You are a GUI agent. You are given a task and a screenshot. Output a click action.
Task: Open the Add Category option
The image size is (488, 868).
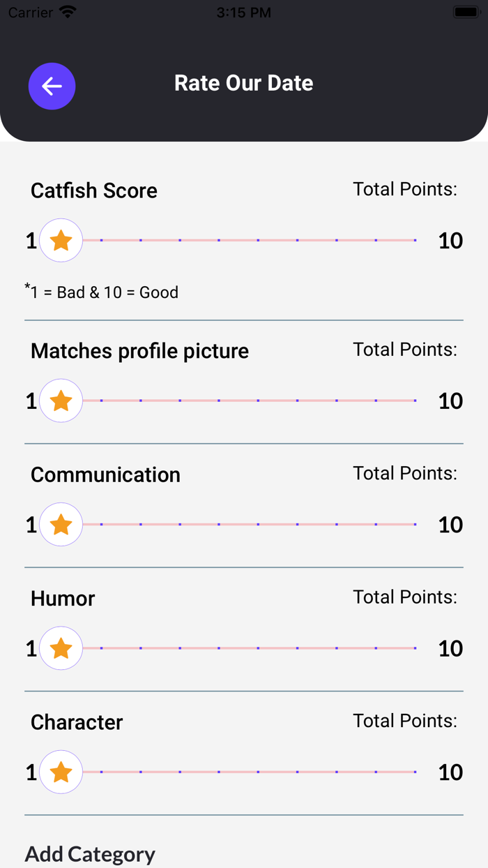tap(90, 854)
